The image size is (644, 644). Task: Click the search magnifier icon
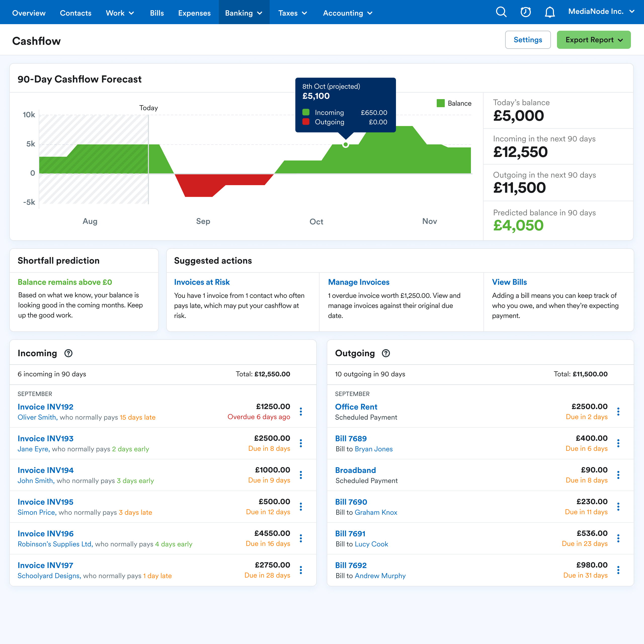pos(501,12)
